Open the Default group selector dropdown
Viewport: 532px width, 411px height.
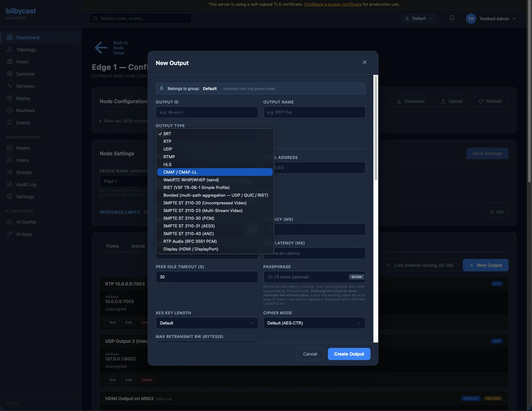[x=419, y=19]
